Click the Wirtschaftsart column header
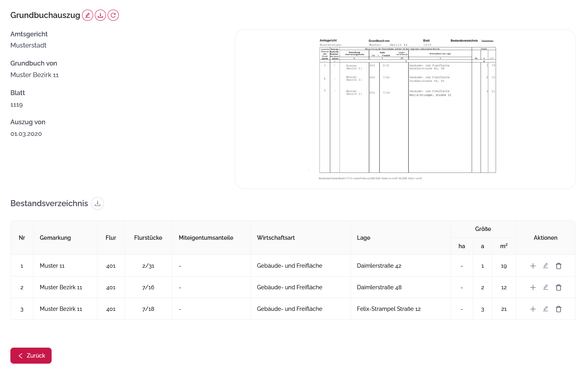 (276, 238)
